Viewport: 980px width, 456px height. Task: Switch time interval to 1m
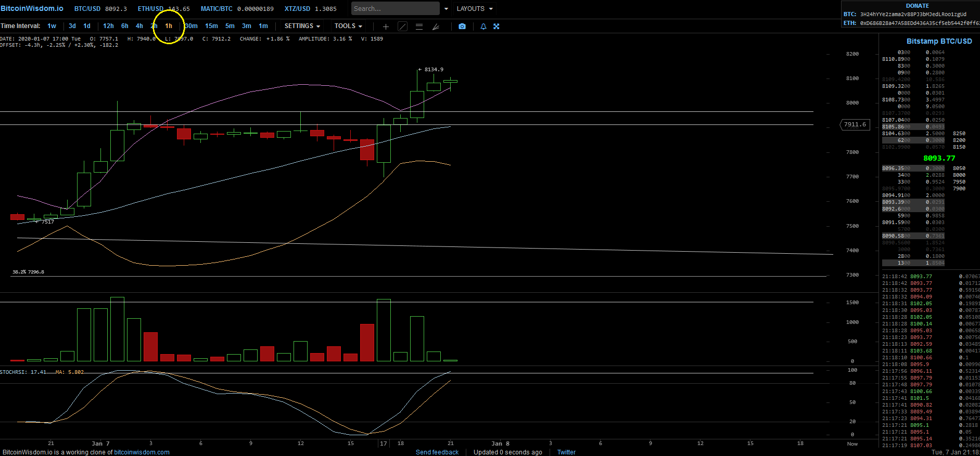point(263,26)
